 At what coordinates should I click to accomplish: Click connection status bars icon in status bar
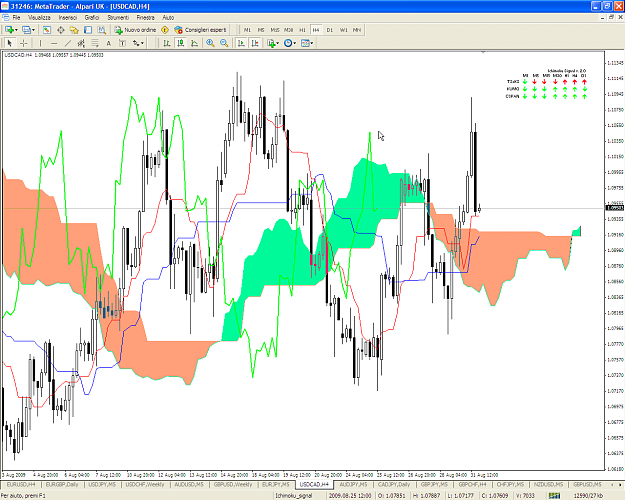(554, 496)
